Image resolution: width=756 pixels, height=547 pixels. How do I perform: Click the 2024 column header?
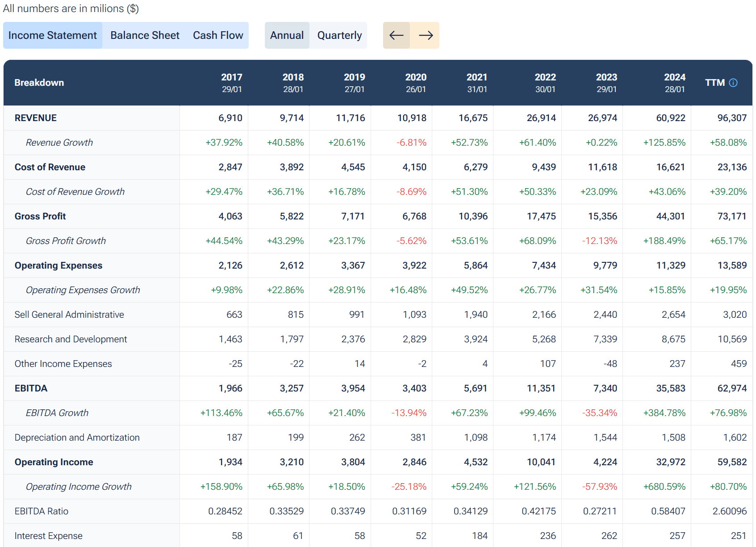click(x=674, y=83)
